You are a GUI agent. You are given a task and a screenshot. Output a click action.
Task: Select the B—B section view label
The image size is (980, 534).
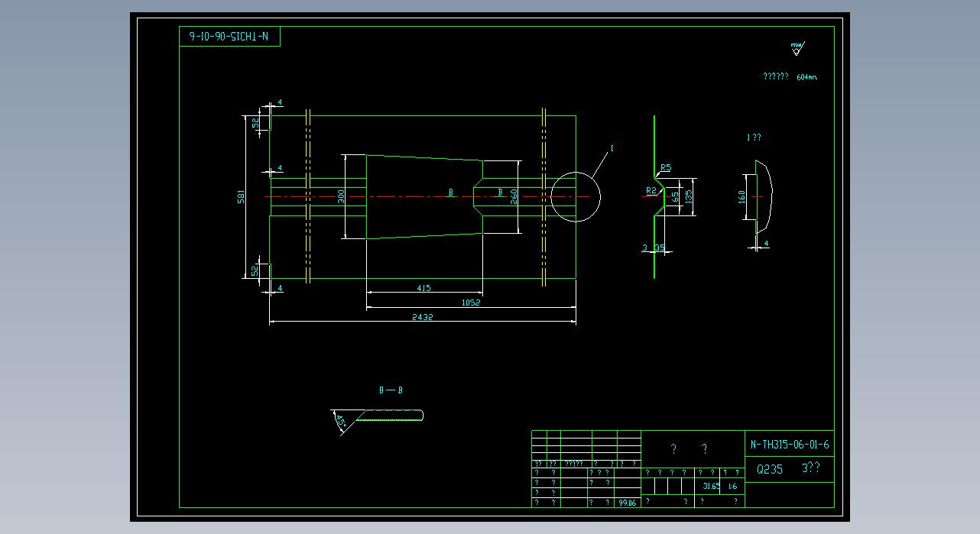[x=391, y=390]
